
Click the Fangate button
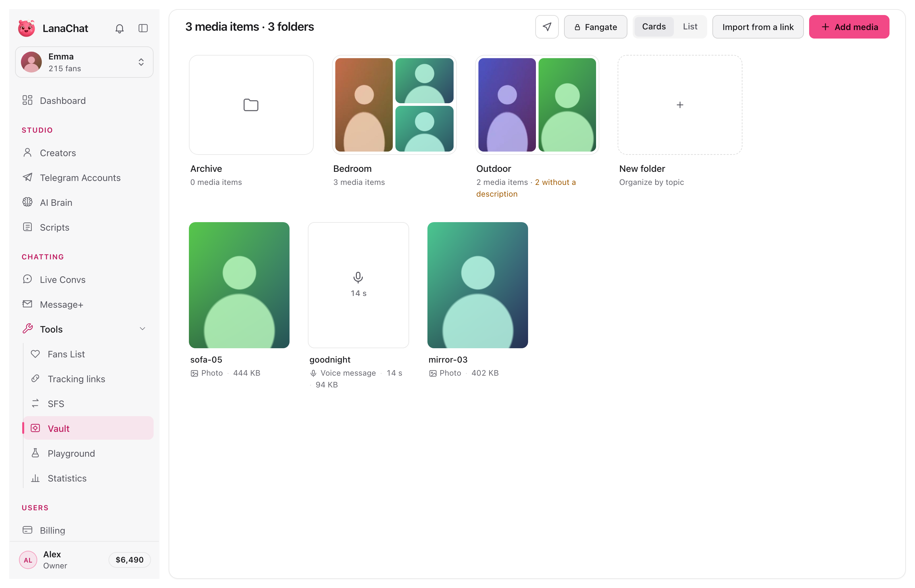pos(595,27)
